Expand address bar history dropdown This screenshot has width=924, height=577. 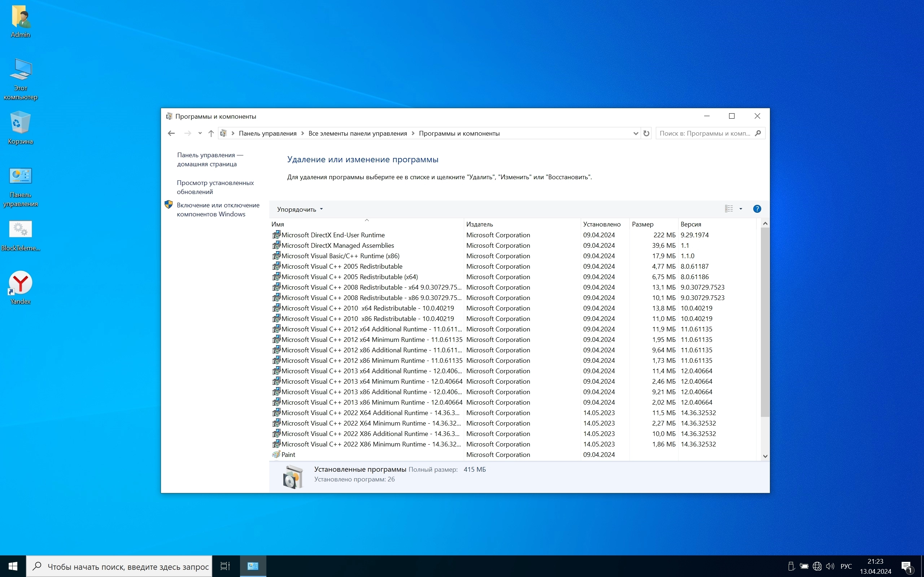tap(635, 133)
